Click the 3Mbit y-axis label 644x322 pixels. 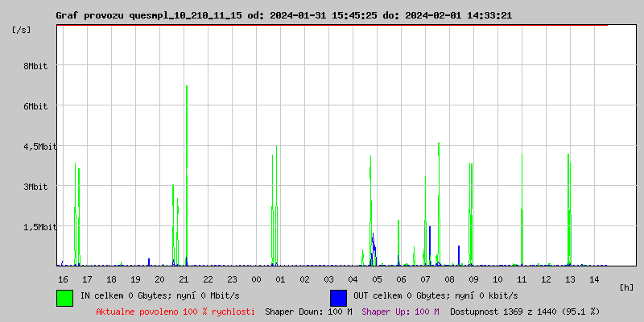click(35, 187)
